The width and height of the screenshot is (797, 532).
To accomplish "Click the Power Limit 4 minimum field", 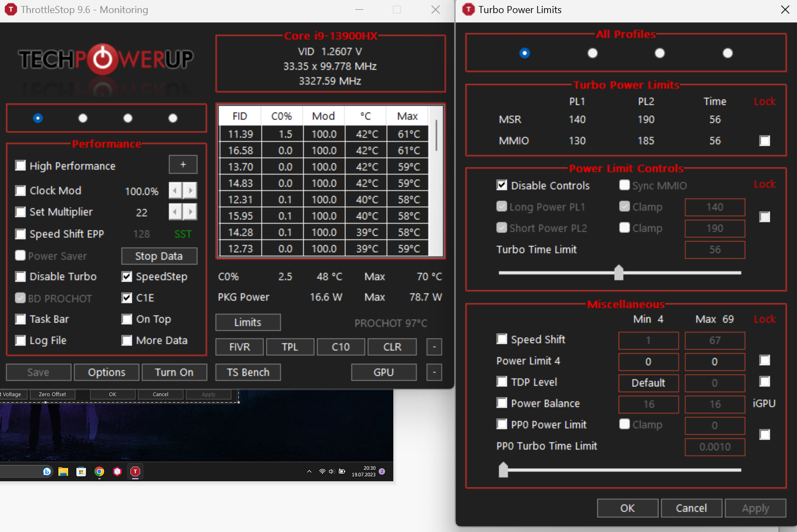I will [649, 362].
